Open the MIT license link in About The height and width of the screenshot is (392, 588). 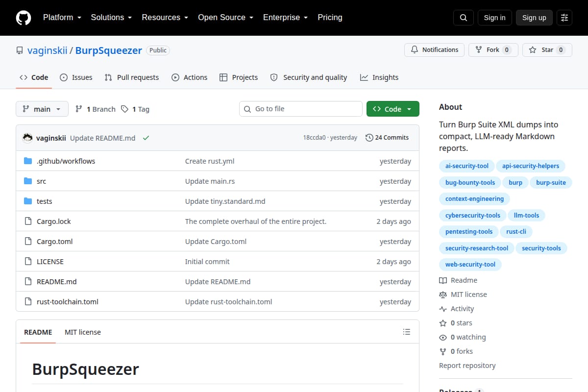[x=463, y=294]
